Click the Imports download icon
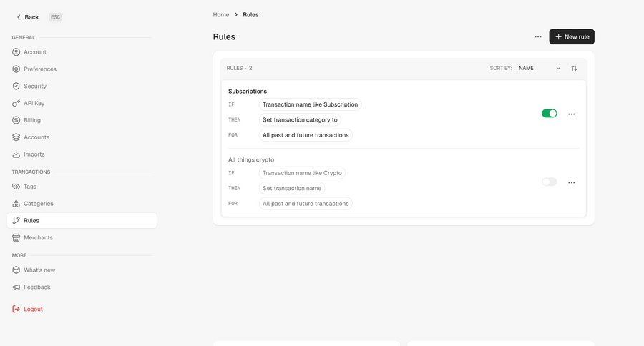Viewport: 644px width, 346px height. point(16,154)
